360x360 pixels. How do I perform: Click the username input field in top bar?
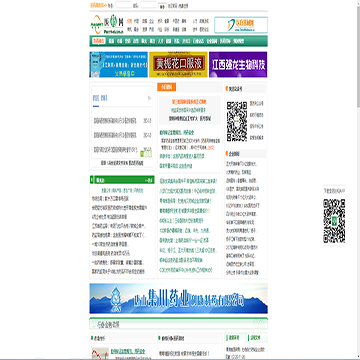(x=123, y=5)
